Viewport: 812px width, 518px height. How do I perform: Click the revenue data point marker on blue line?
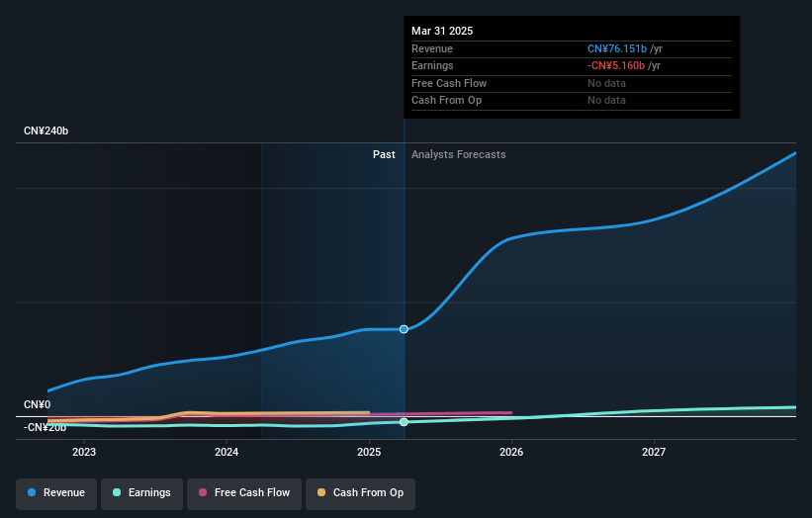point(404,329)
